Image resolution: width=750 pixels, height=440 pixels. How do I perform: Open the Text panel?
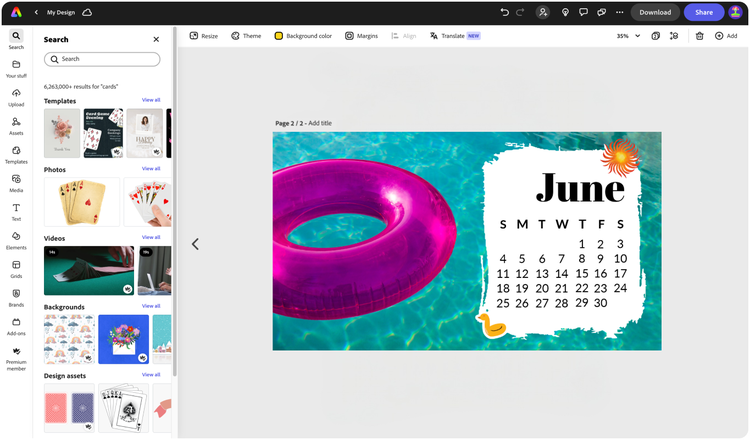point(16,212)
